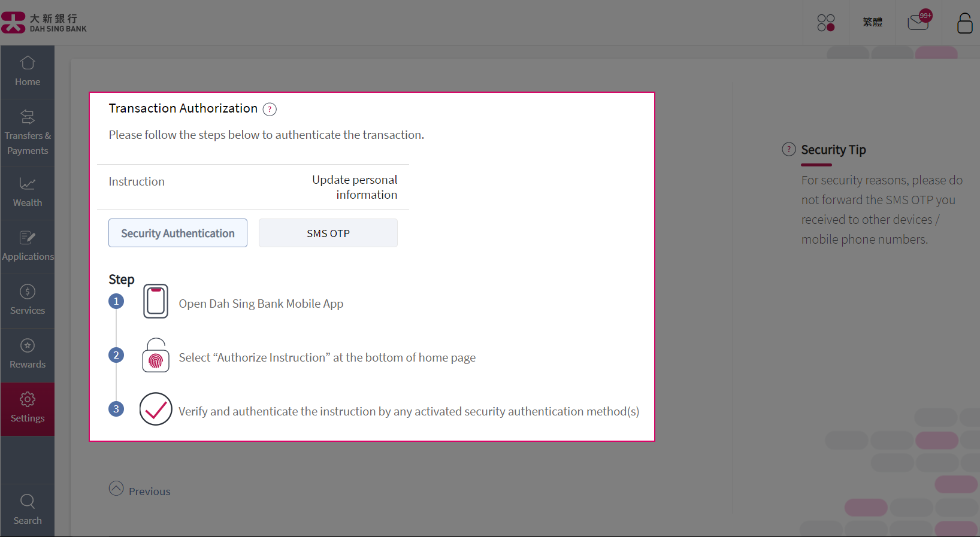Switch language to 繁體
The width and height of the screenshot is (980, 537).
[x=872, y=22]
